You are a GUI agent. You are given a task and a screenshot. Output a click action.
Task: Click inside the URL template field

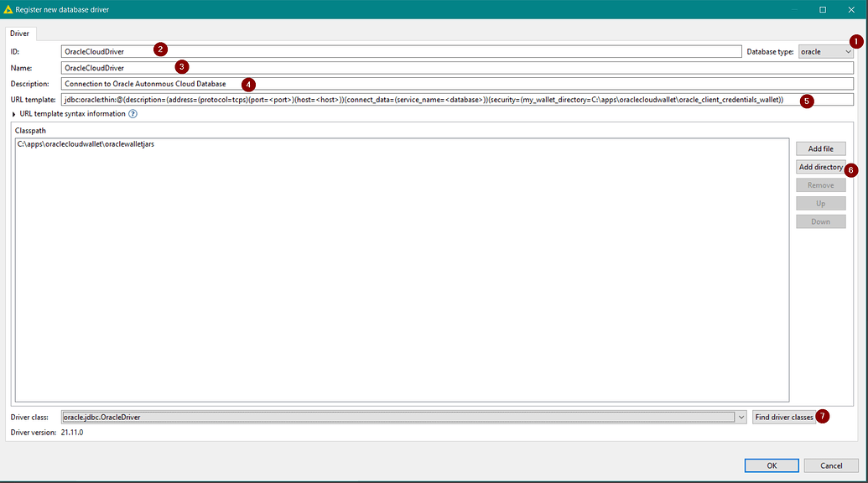click(335, 99)
